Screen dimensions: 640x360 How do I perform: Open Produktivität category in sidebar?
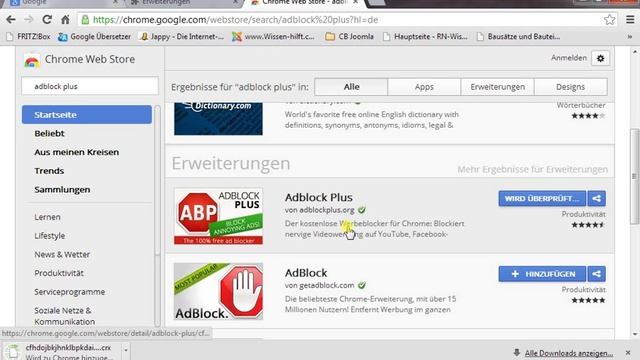click(x=59, y=273)
